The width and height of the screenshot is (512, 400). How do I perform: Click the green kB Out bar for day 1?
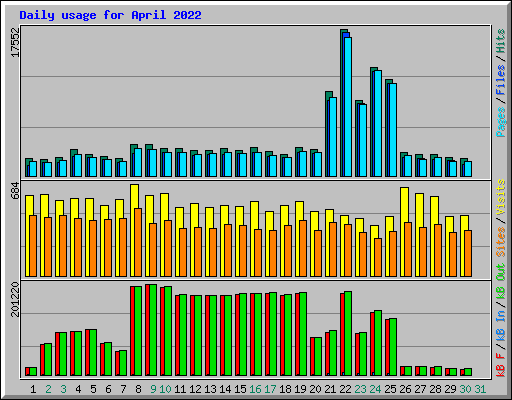33,372
